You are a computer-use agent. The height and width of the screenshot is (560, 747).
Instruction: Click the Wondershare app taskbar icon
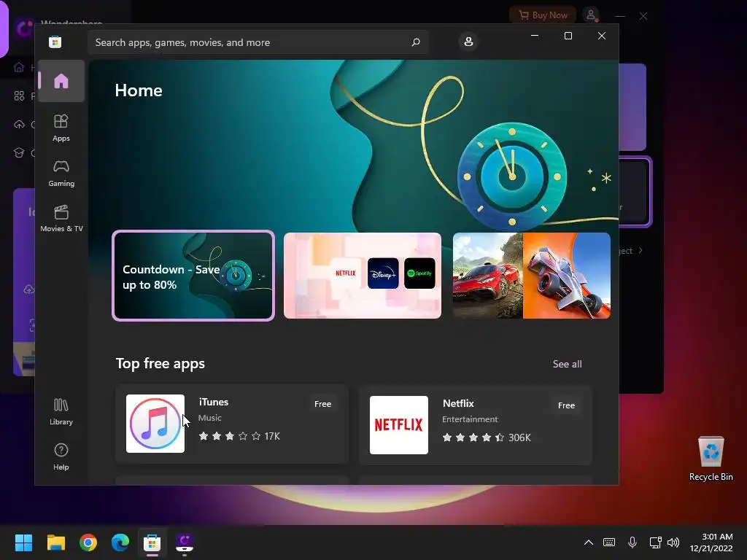185,542
